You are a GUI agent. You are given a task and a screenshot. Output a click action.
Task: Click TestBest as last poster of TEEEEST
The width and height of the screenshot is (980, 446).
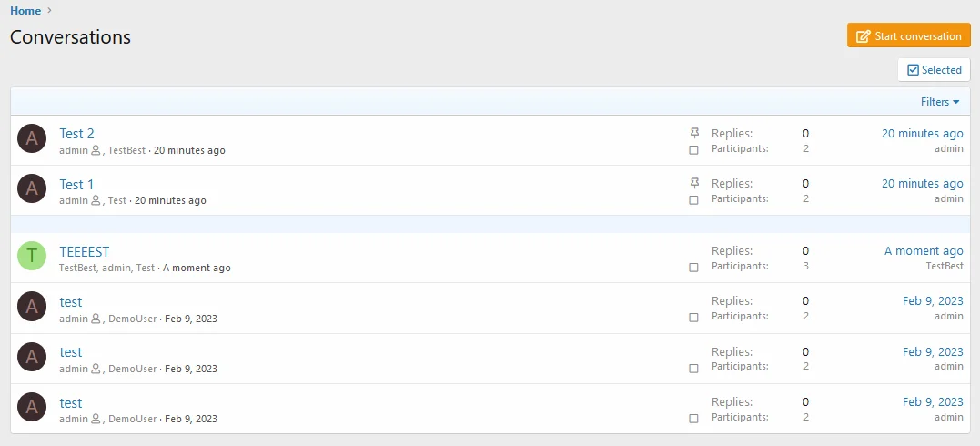tap(945, 266)
